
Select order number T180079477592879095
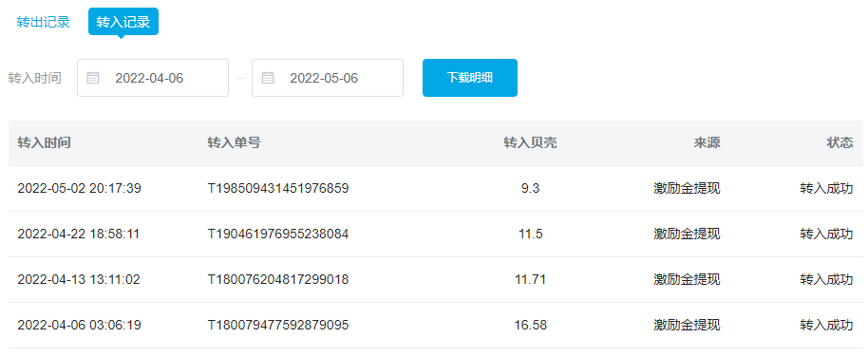point(278,325)
